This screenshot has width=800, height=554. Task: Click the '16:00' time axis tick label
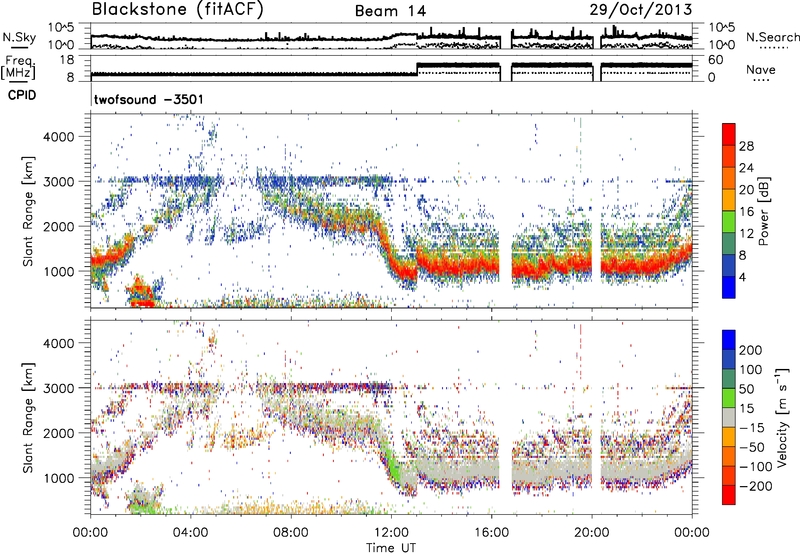pyautogui.click(x=491, y=533)
